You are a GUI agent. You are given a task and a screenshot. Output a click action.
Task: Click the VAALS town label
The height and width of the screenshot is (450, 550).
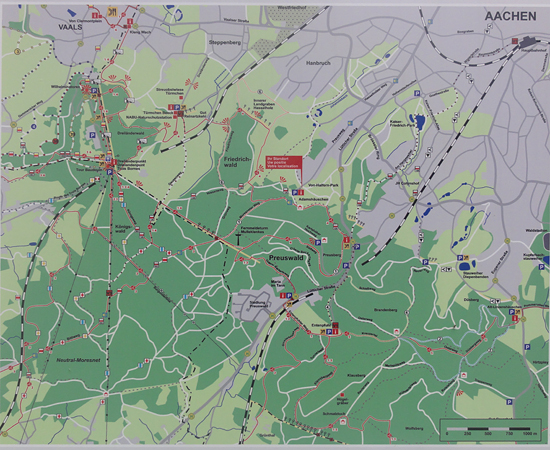click(x=70, y=27)
